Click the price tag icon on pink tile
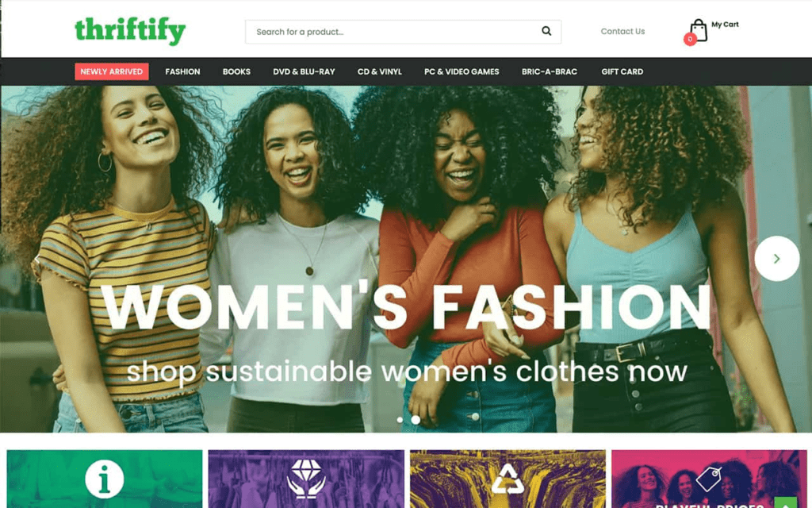 pyautogui.click(x=709, y=479)
